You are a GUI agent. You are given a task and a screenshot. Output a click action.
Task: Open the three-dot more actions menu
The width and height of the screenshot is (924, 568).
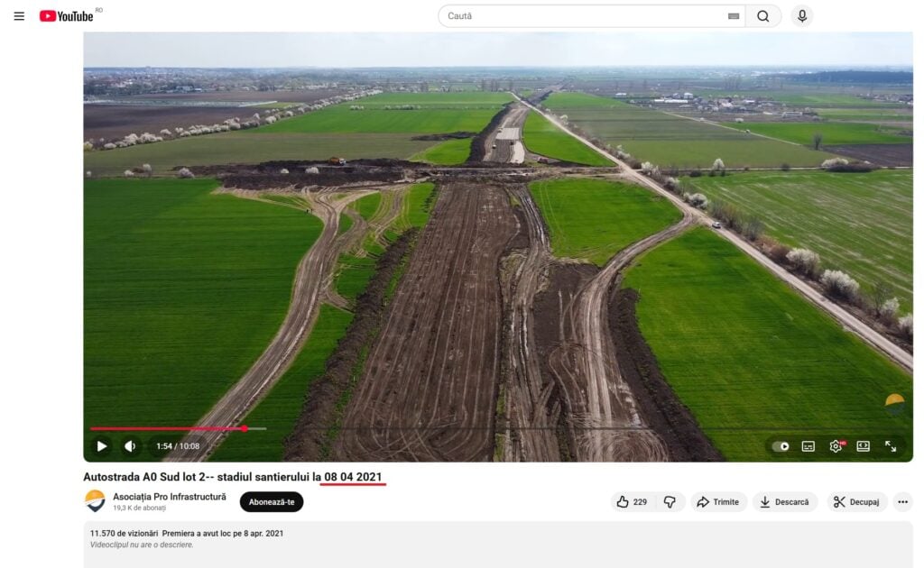[x=902, y=502]
